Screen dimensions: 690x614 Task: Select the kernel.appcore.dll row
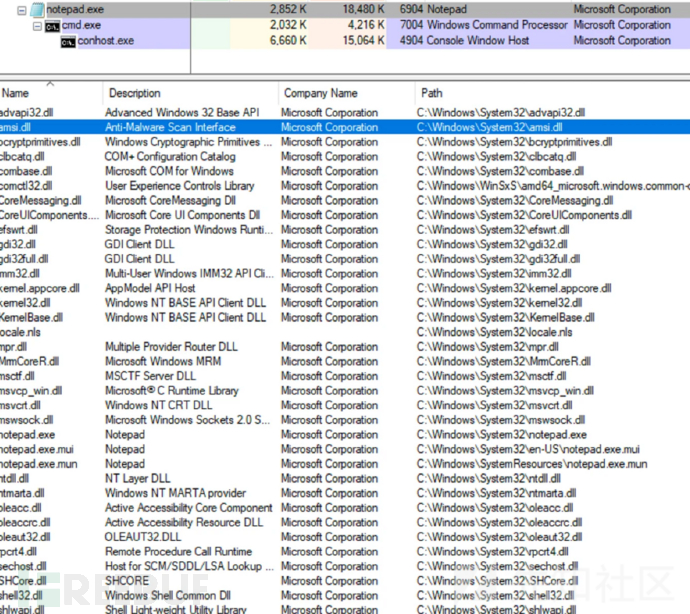point(345,288)
